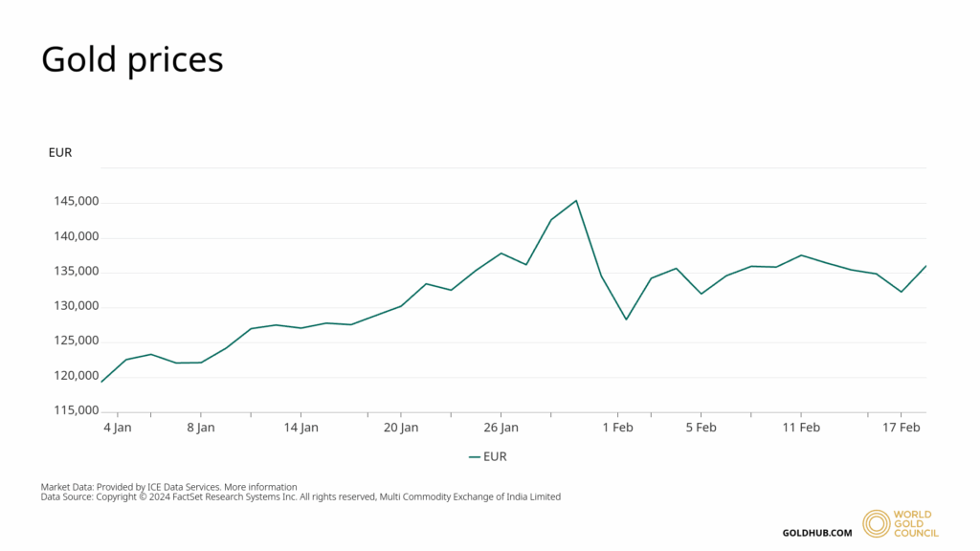Select the 26 Jan x-axis label
Screen dimensions: 980x551
click(501, 428)
